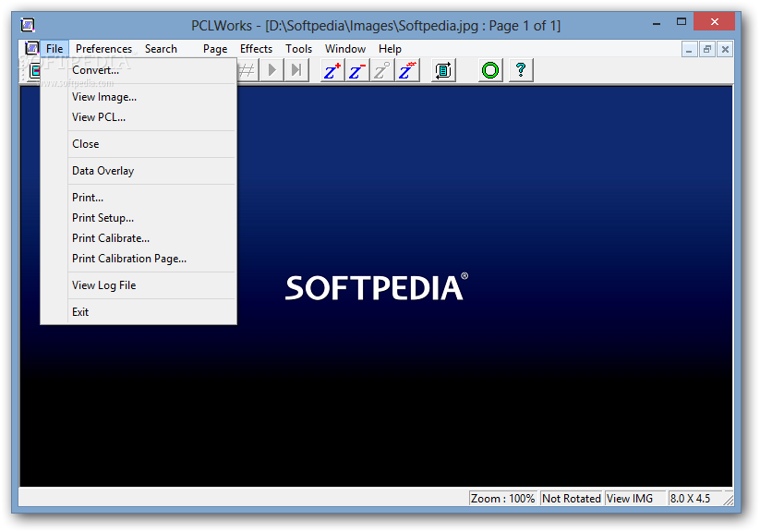Select View Image... in File menu
Viewport: 760px width, 532px height.
139,97
